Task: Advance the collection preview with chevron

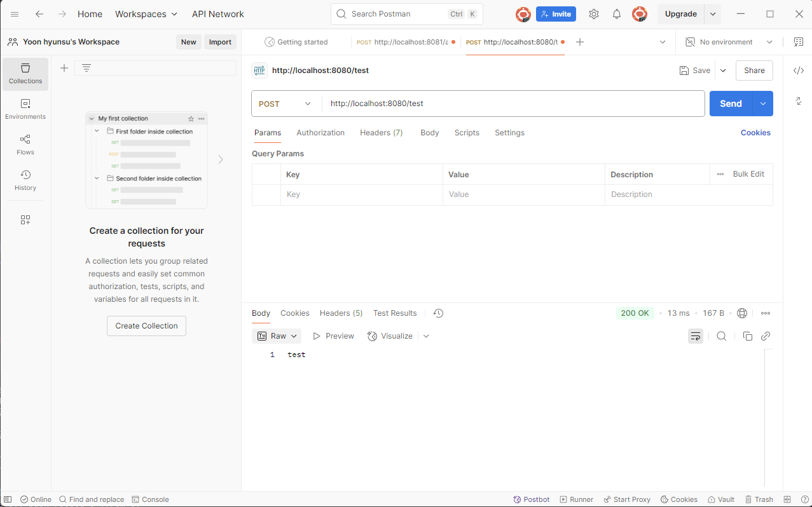Action: [221, 159]
